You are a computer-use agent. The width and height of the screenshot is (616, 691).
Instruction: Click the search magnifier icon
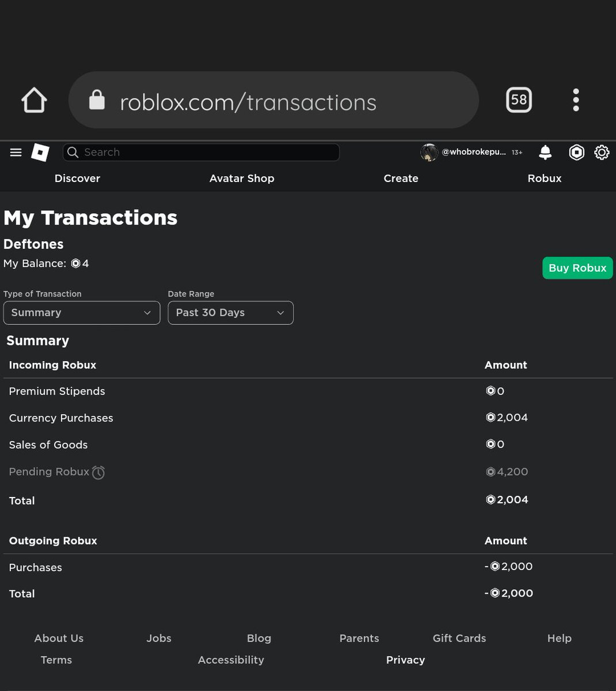click(x=73, y=152)
